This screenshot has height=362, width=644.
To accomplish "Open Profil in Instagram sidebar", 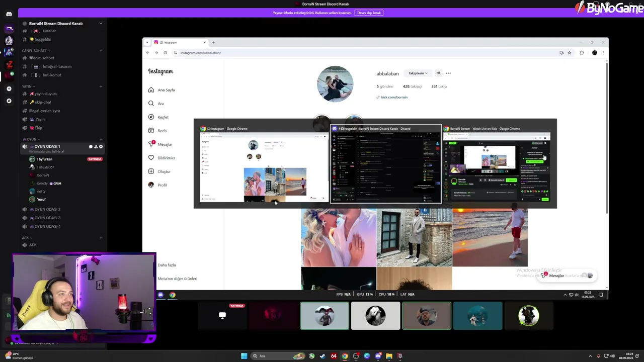I will (x=157, y=185).
